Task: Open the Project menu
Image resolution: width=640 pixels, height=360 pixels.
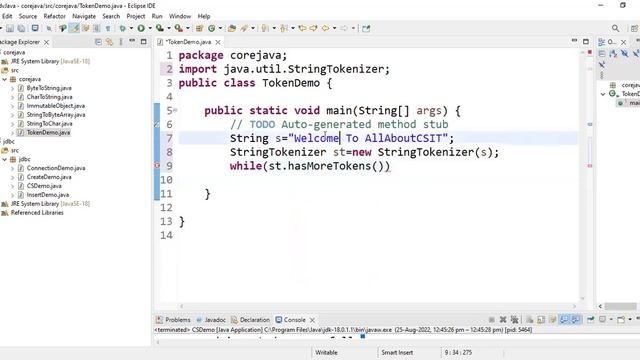Action: [136, 16]
